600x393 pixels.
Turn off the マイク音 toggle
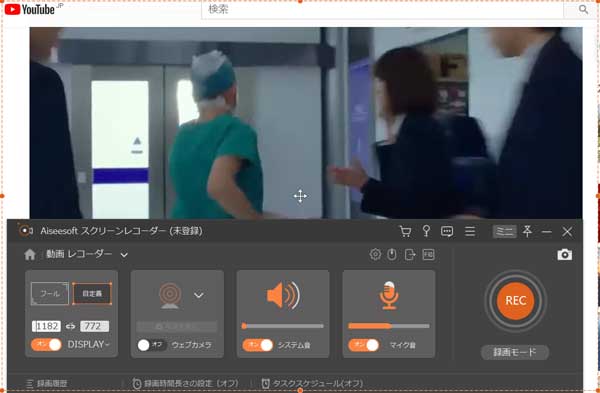[364, 345]
